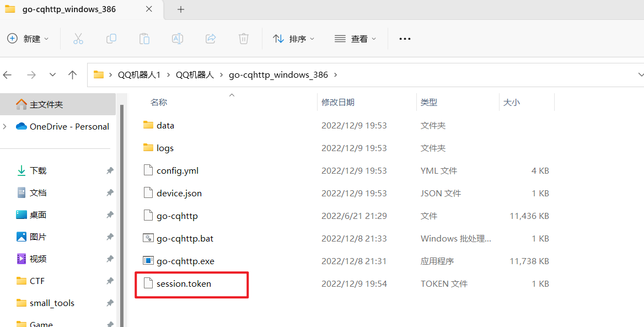Click the Paste icon in the toolbar
Image resolution: width=644 pixels, height=327 pixels.
[144, 39]
